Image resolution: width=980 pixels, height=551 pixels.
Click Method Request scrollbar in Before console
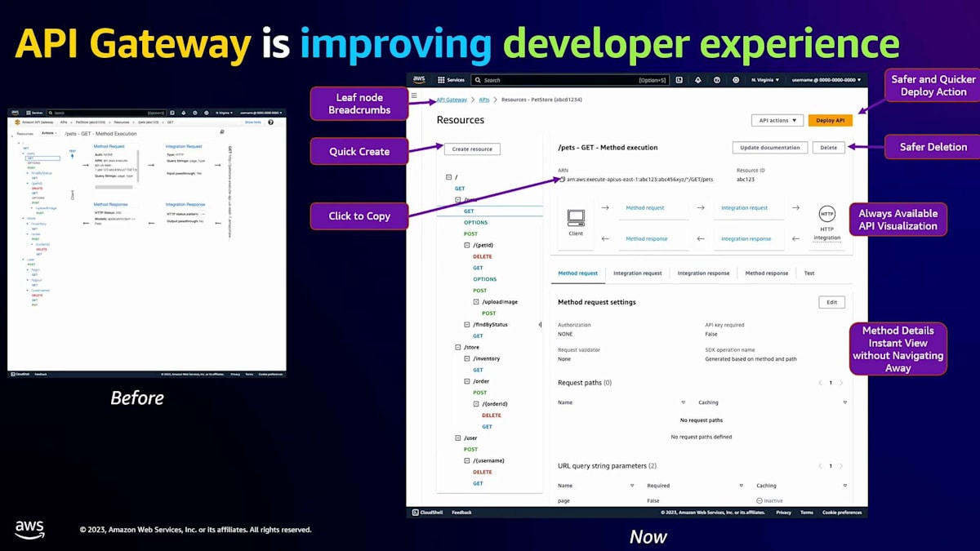114,187
